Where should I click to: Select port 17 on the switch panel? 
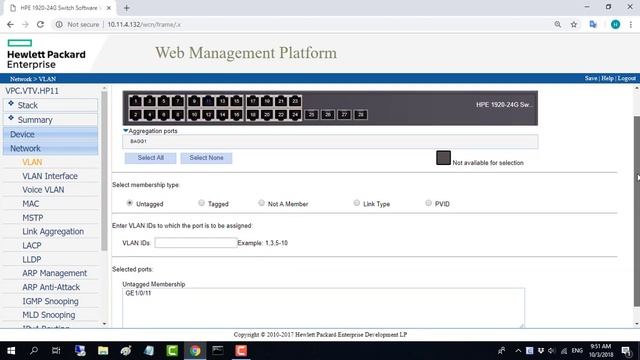[x=253, y=101]
